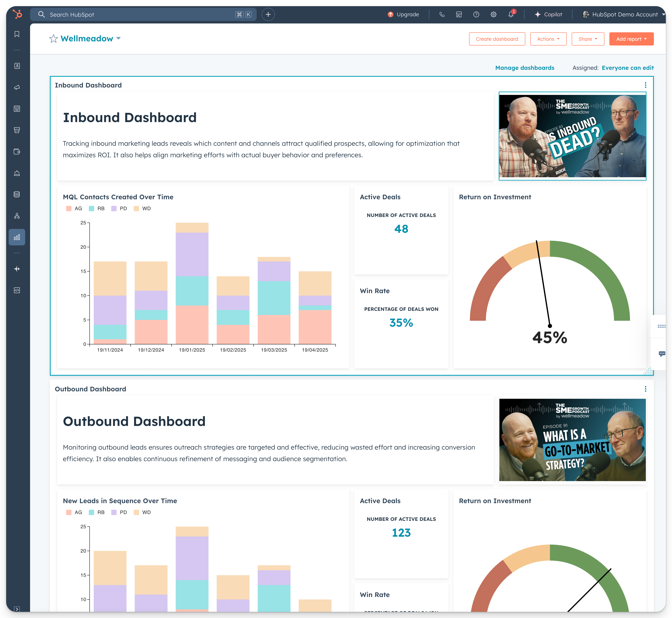This screenshot has width=672, height=618.
Task: Open HubSpot Demo Account menu
Action: 624,14
